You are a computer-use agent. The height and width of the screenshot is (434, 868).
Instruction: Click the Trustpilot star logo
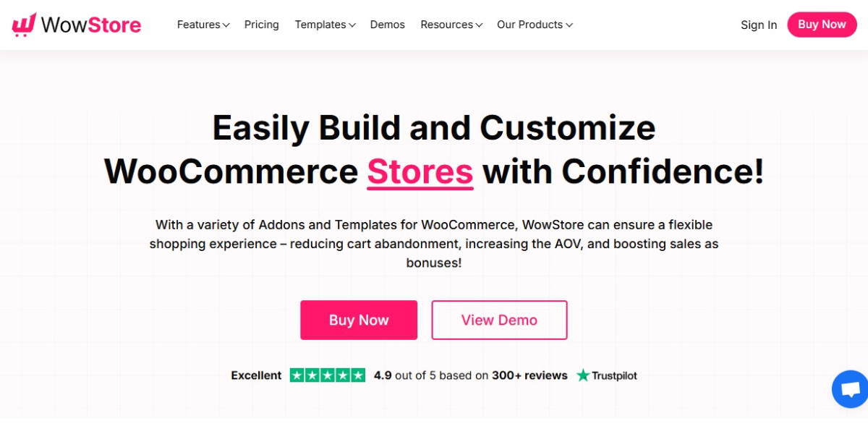(583, 375)
